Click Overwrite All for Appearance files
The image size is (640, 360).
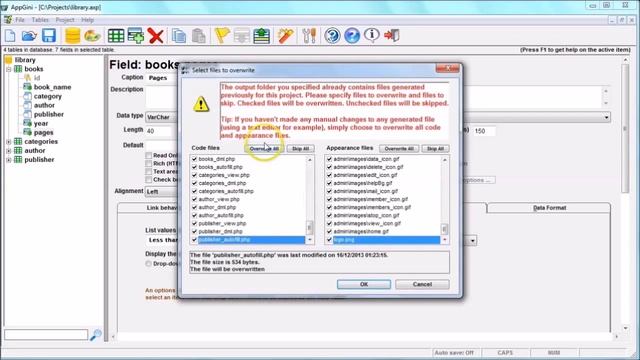click(x=399, y=149)
